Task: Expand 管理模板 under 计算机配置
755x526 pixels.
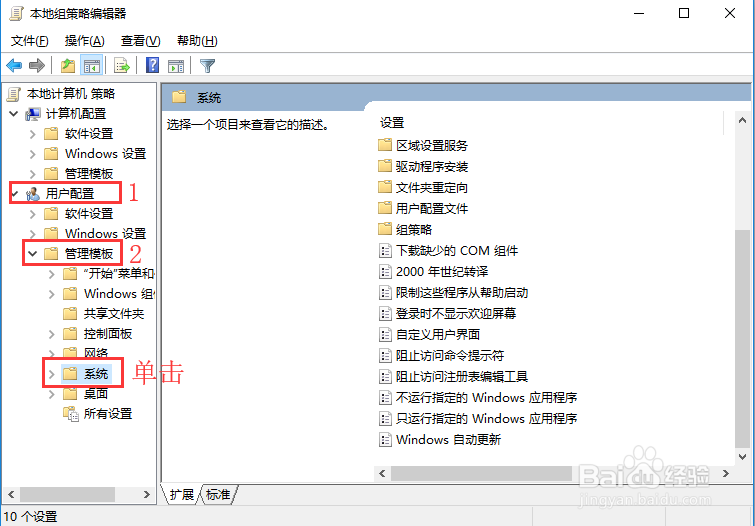Action: pyautogui.click(x=33, y=174)
